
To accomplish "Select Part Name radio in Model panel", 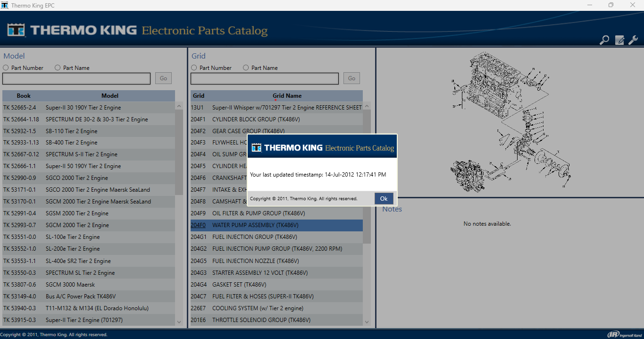I will coord(58,68).
